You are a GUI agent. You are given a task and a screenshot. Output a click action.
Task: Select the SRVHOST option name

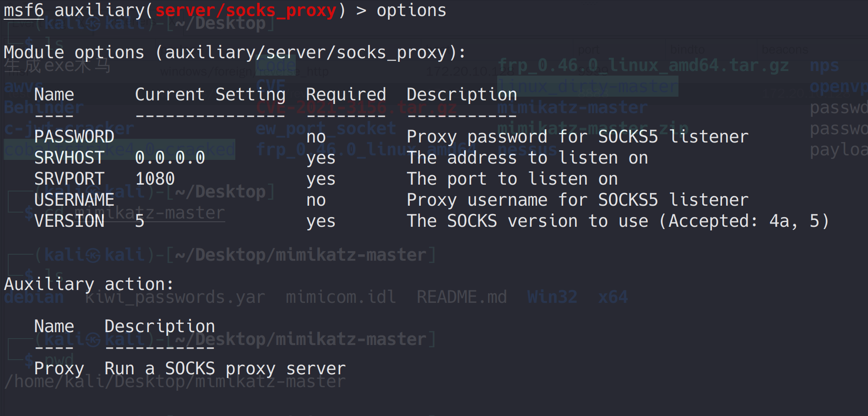click(69, 158)
